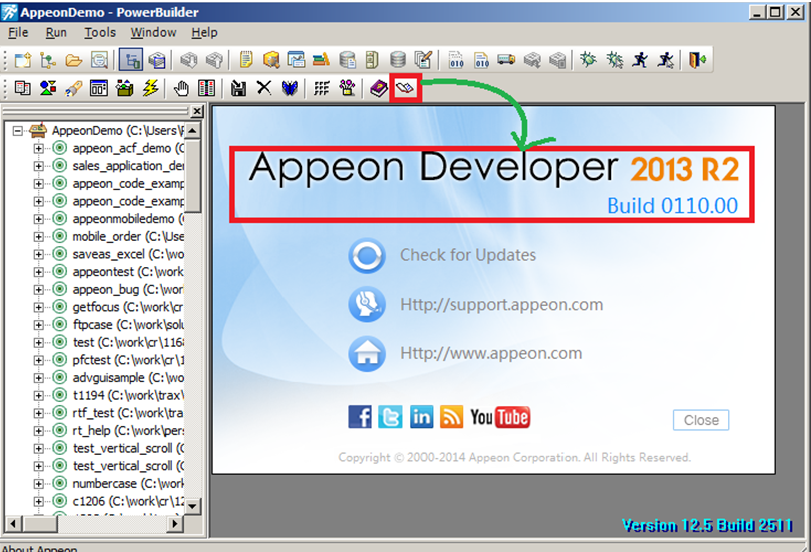The height and width of the screenshot is (552, 811).
Task: Click the Inherit icon in the toolbar
Action: (x=48, y=60)
